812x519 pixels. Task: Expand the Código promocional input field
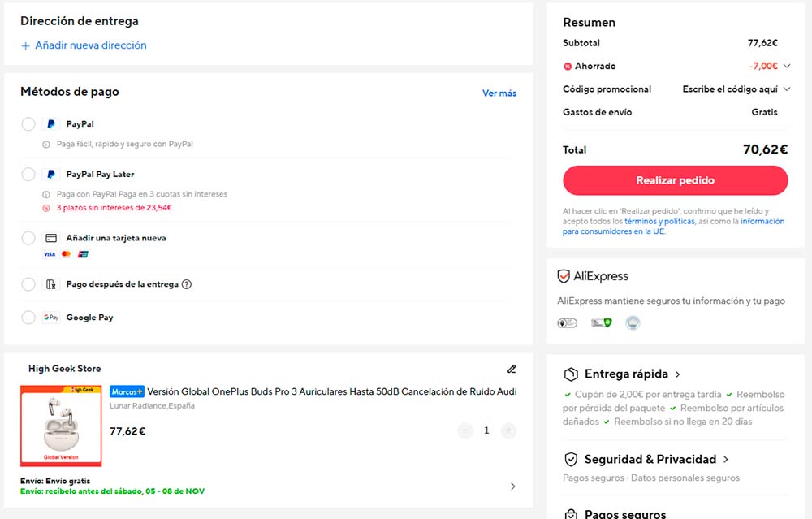pos(786,89)
